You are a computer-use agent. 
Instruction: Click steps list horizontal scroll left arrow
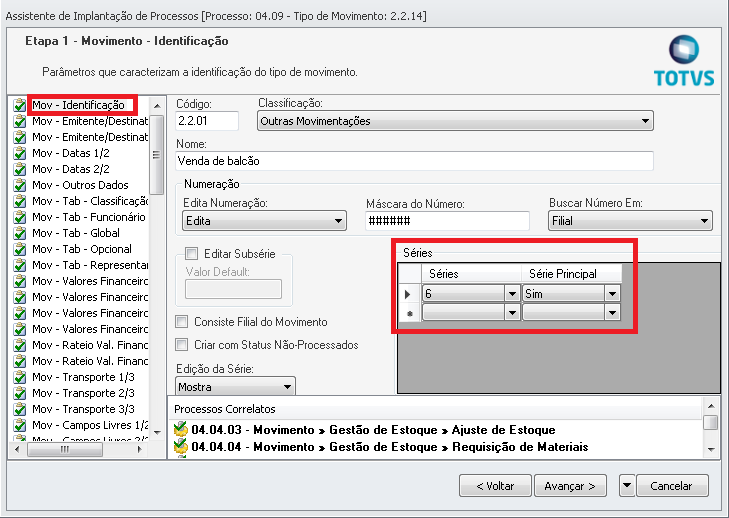pos(17,449)
